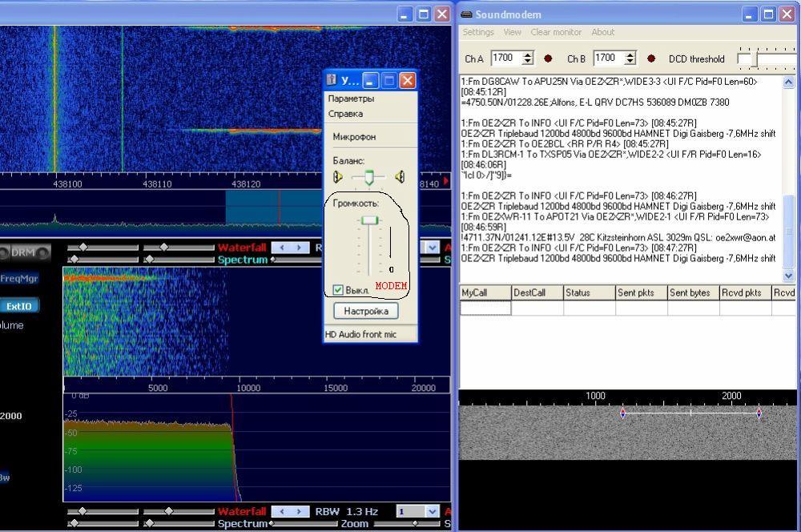The width and height of the screenshot is (801, 532).
Task: Click the right frequency marker on Soundmodem waterfall
Action: [759, 413]
